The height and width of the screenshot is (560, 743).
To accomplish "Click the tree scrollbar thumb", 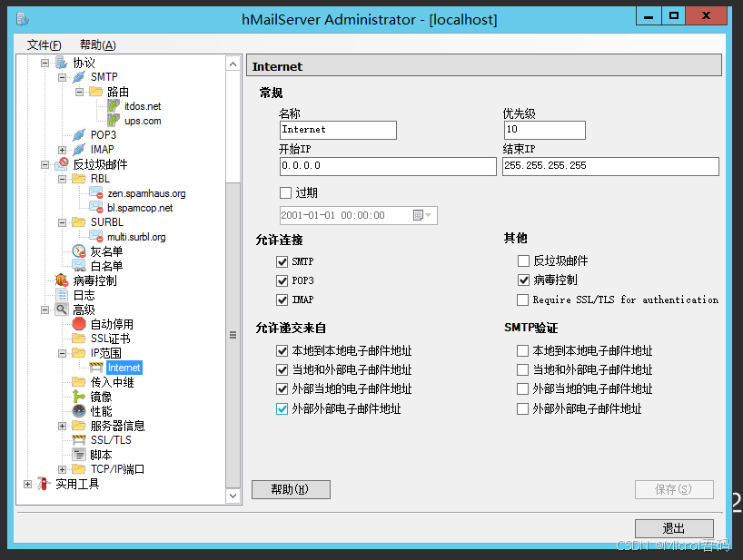I will pyautogui.click(x=233, y=335).
